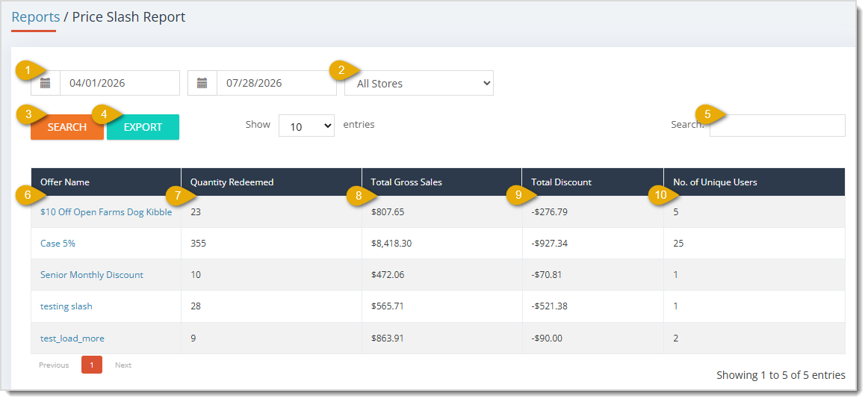The height and width of the screenshot is (402, 868).
Task: Edit the 04/01/2026 start date field
Action: click(120, 83)
